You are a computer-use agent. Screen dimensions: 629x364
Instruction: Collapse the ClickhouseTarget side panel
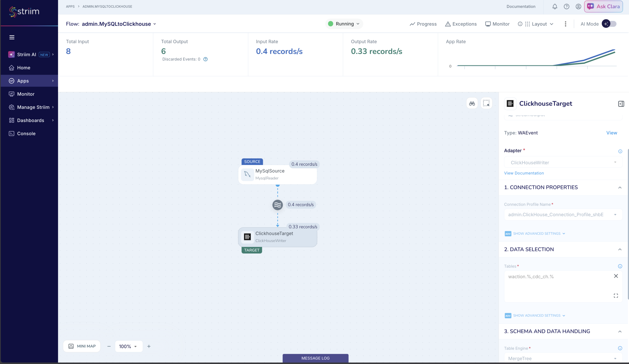[621, 104]
